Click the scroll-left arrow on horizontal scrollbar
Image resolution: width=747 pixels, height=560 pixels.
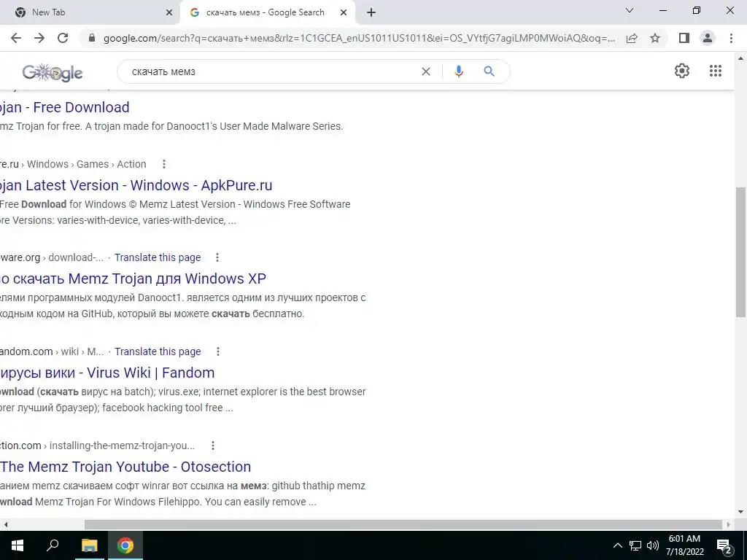5,524
